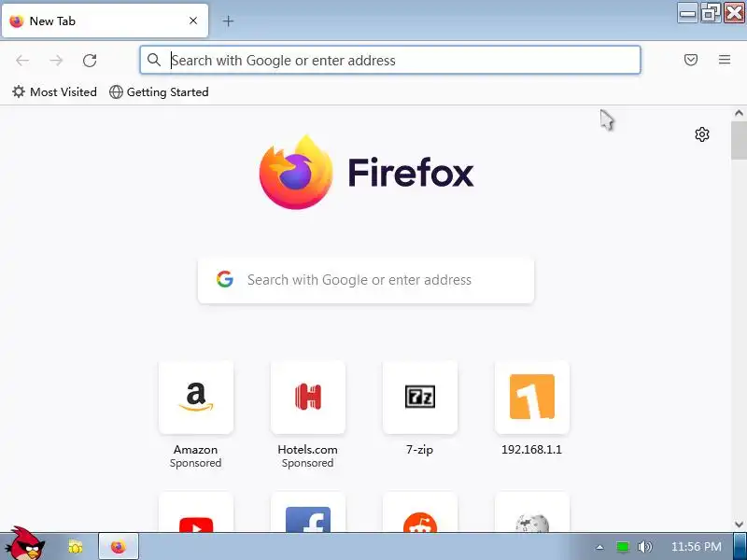Viewport: 747px width, 560px height.
Task: Open the Firefox hamburger menu
Action: (x=725, y=60)
